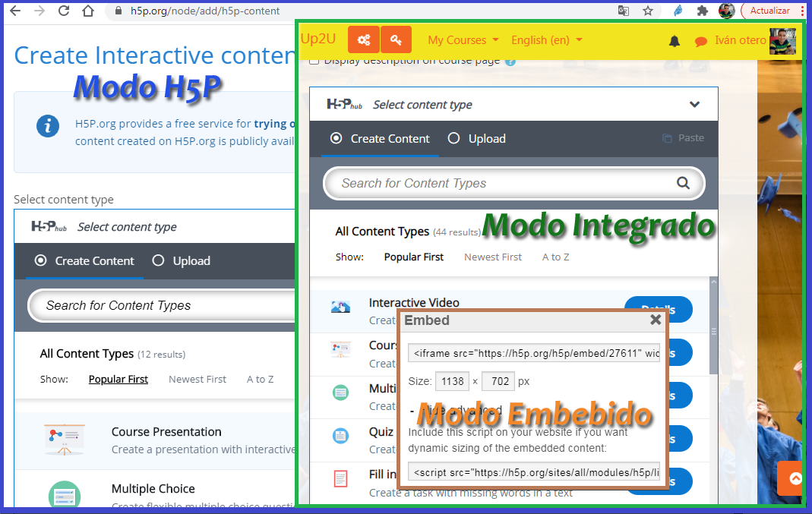The width and height of the screenshot is (812, 514).
Task: Open the English (en) language dropdown
Action: pos(546,40)
